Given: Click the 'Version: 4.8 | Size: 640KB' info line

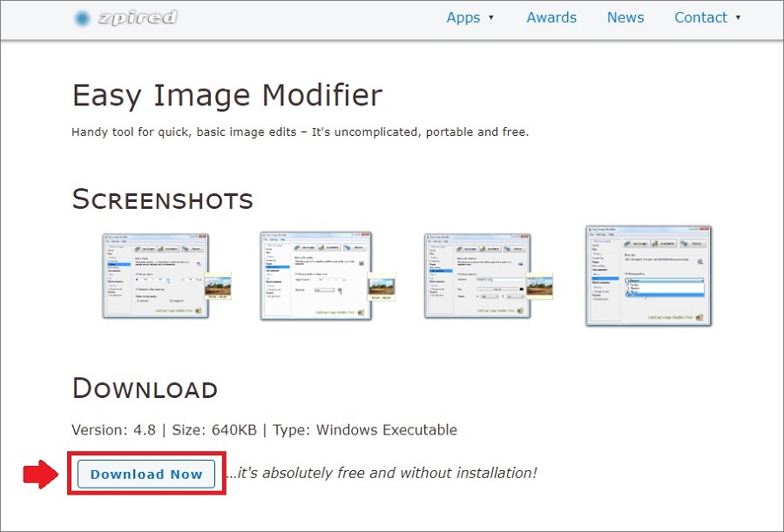Looking at the screenshot, I should (x=264, y=430).
